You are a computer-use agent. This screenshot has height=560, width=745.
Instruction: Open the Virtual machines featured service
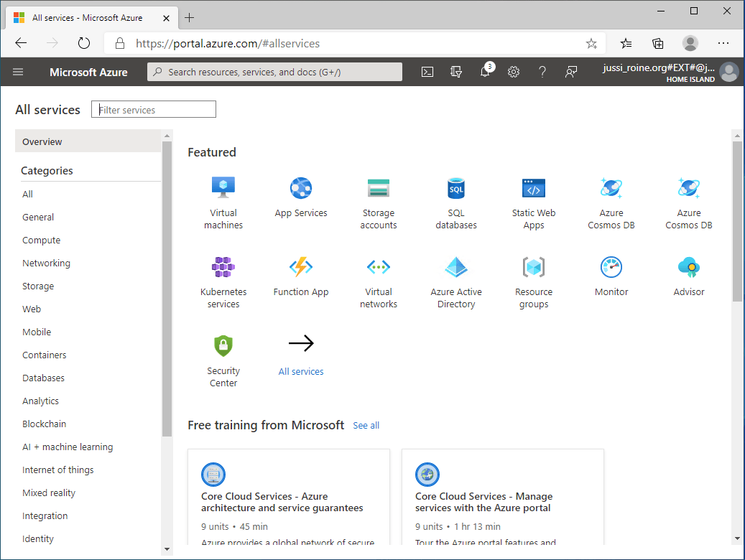coord(223,203)
